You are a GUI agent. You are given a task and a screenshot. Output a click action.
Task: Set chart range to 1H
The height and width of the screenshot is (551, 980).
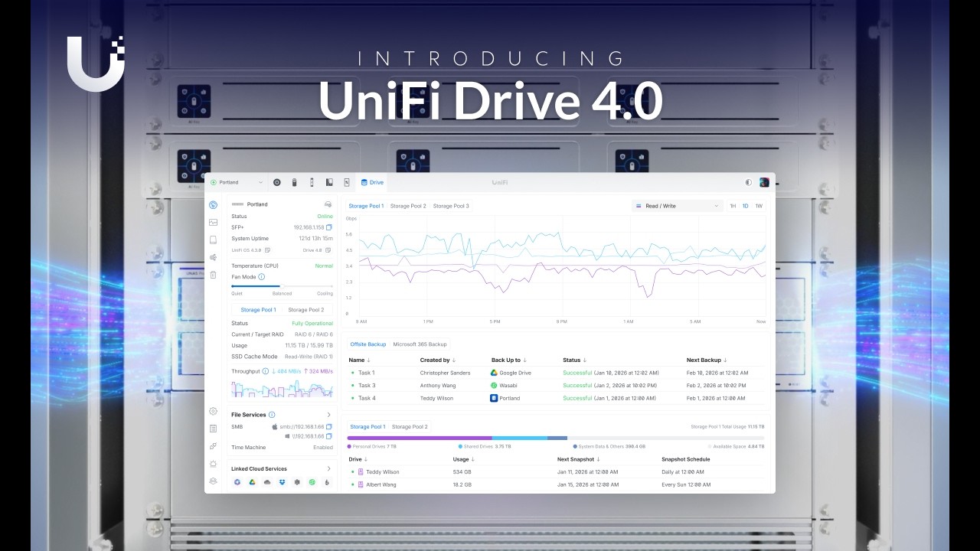[733, 206]
